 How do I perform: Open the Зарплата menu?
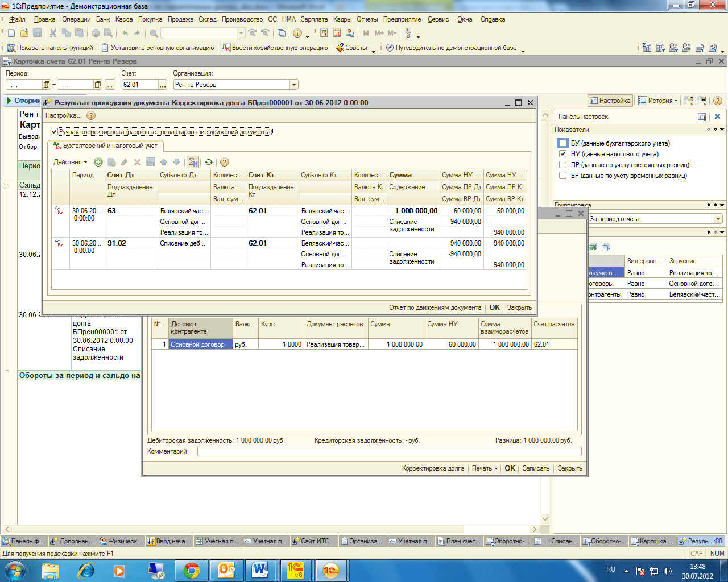point(314,19)
